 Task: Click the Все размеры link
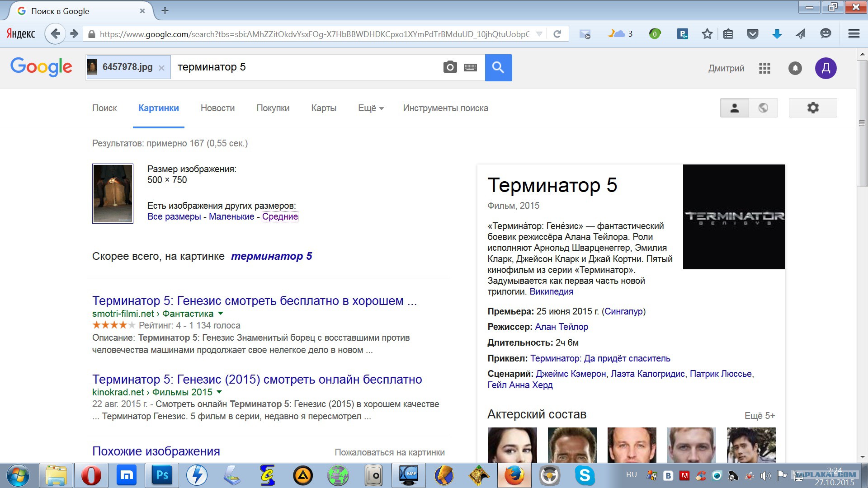pos(174,216)
